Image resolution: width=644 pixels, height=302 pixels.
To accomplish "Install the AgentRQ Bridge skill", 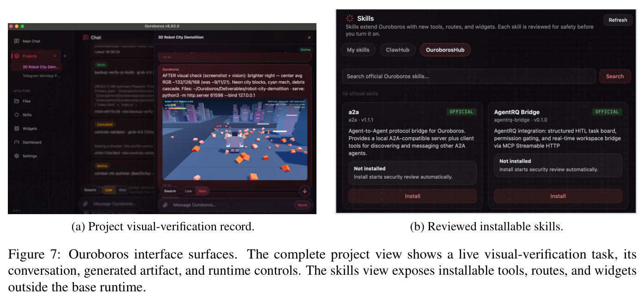I will pos(558,196).
